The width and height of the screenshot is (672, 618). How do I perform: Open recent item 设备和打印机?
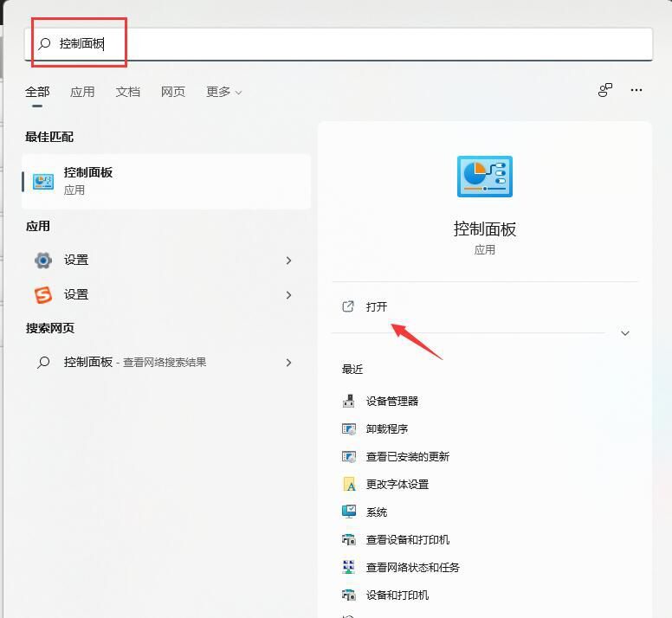coord(397,595)
